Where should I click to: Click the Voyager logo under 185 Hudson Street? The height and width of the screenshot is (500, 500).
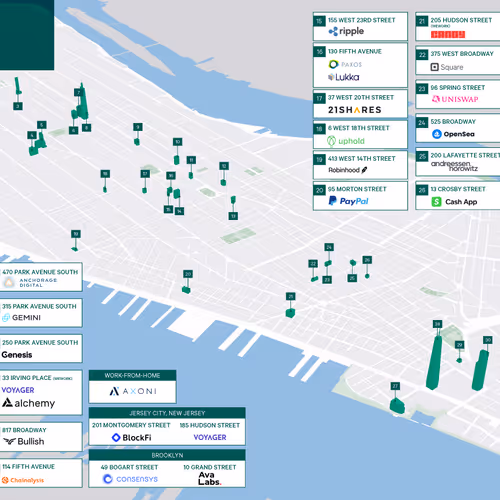click(x=210, y=437)
